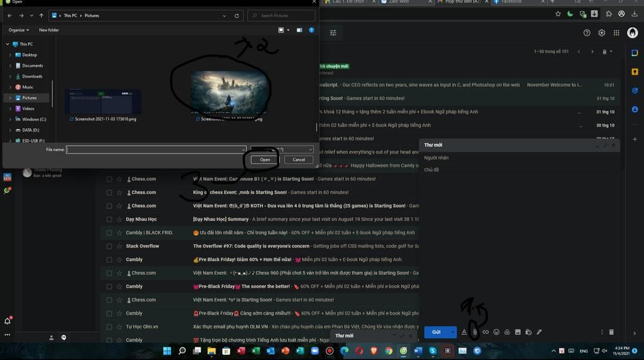
Task: Open Google apps grid
Action: click(616, 33)
